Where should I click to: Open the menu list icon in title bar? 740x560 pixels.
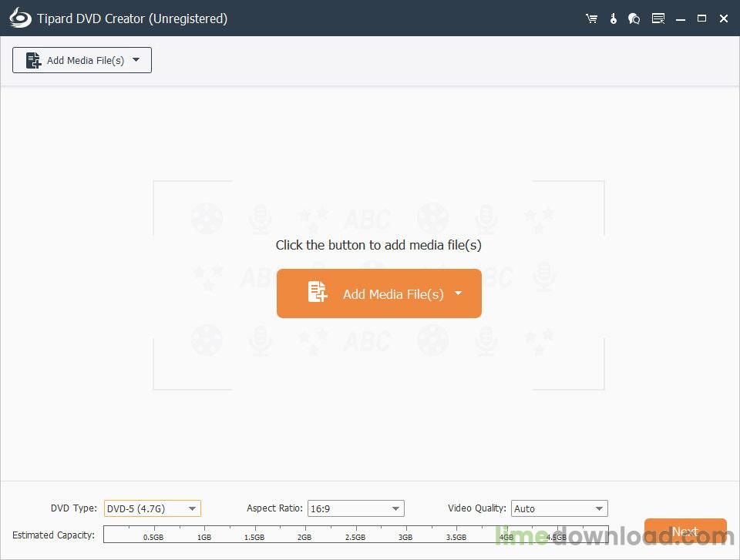[658, 18]
